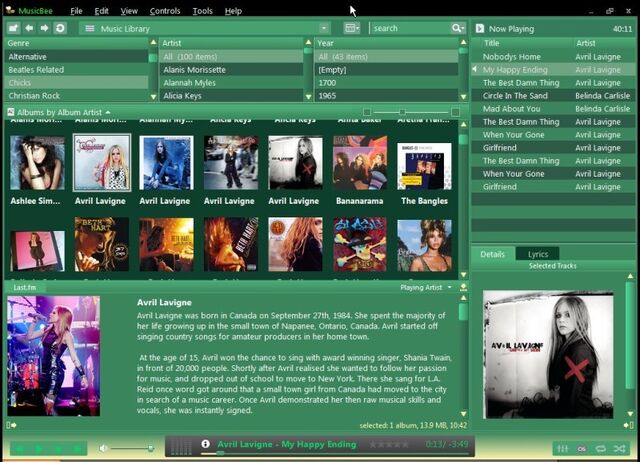Image resolution: width=640 pixels, height=462 pixels.
Task: Toggle repeat mode
Action: tap(600, 449)
